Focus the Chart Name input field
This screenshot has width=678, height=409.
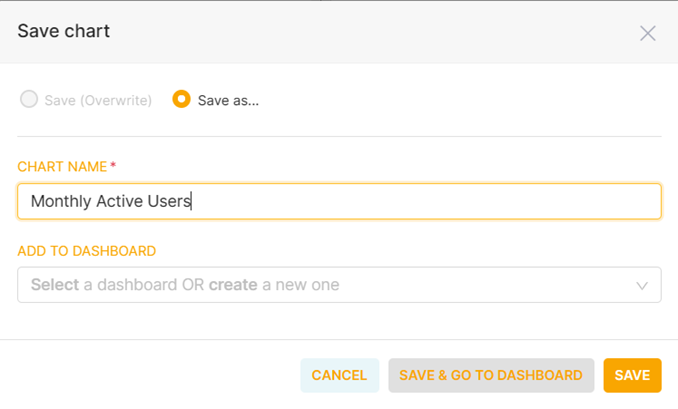tap(339, 201)
